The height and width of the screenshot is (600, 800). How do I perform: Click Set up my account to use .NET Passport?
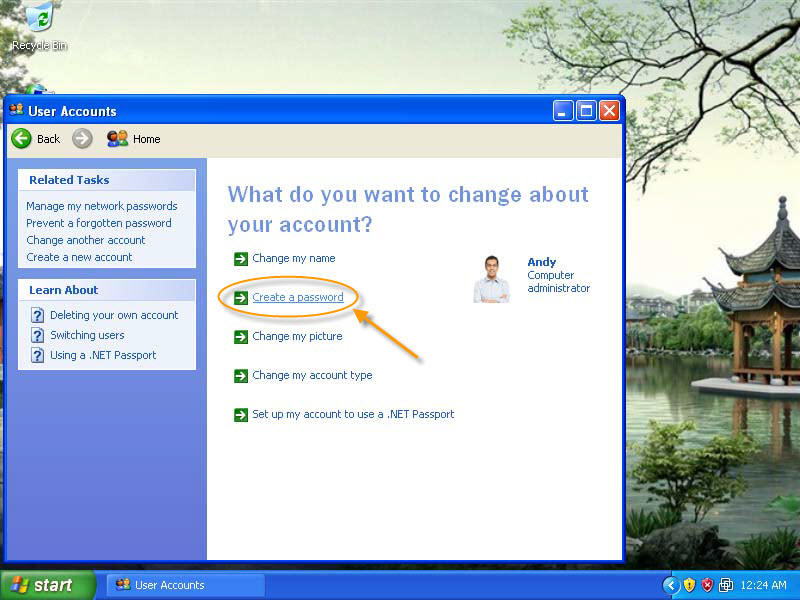353,414
